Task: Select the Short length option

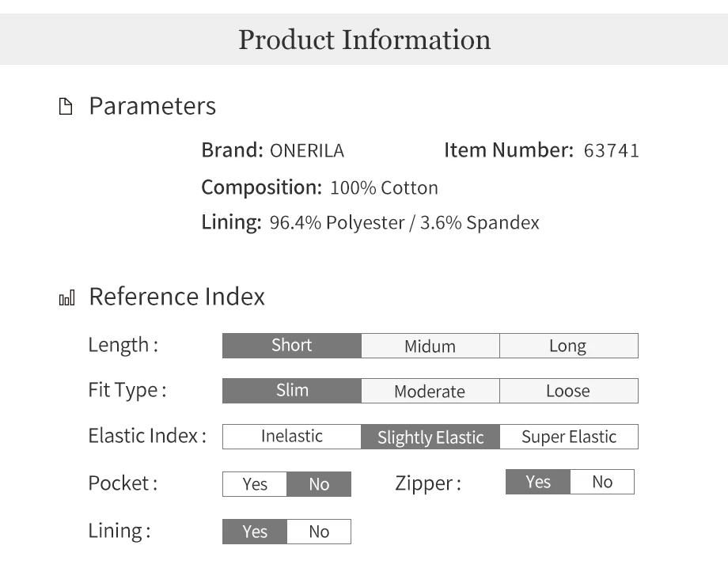Action: coord(291,346)
